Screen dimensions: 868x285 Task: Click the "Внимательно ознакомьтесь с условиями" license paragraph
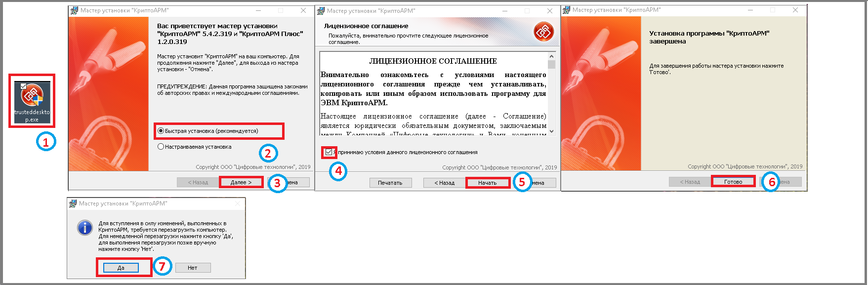[x=433, y=89]
